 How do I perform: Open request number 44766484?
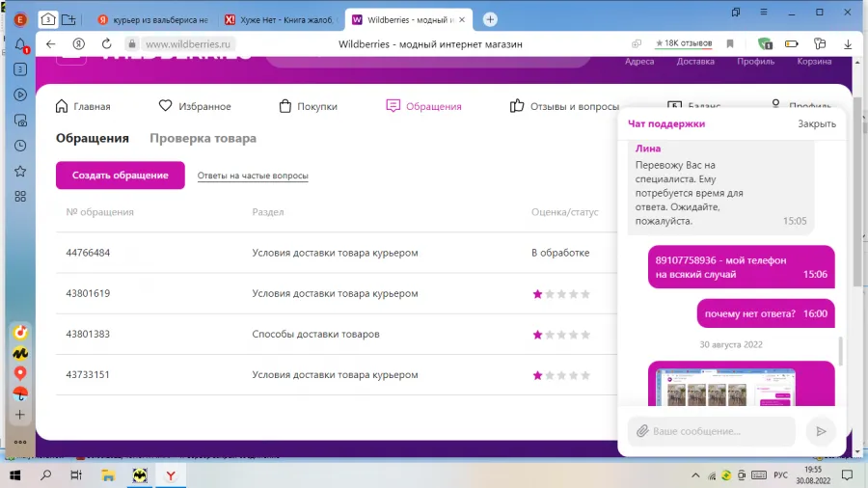click(x=88, y=253)
